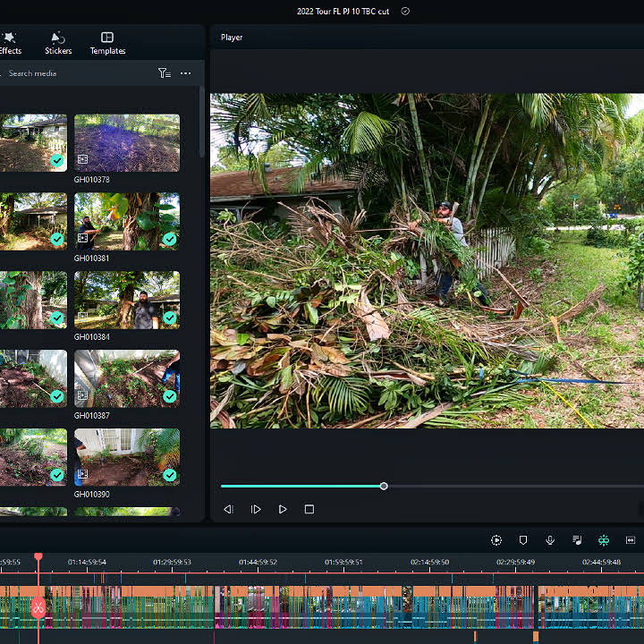Select the GH010387 video thumbnail

point(126,378)
